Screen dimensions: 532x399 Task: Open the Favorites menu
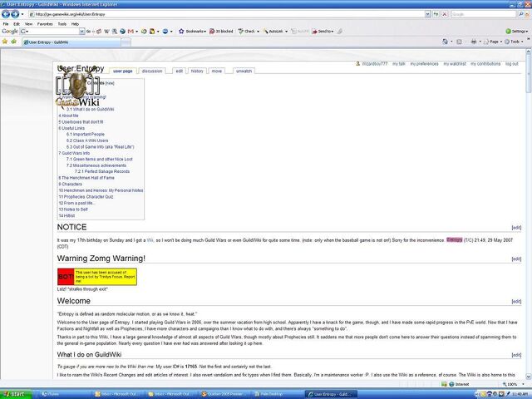(x=45, y=24)
